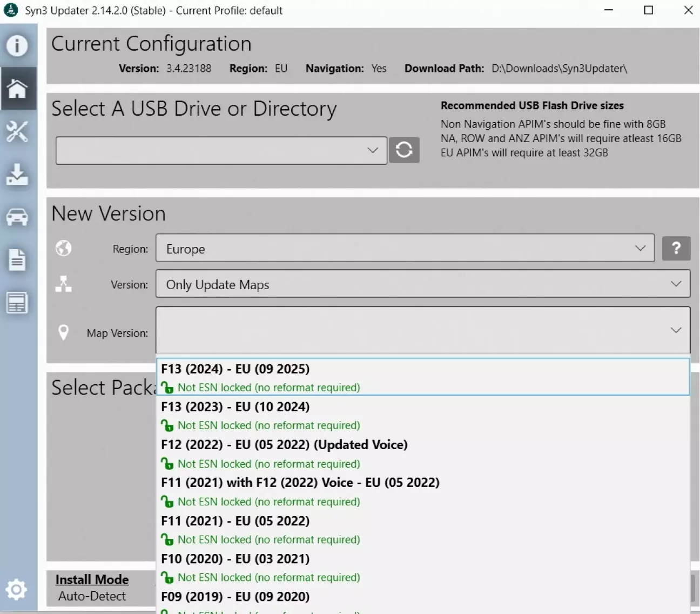Go to the Home sidebar page
Image resolution: width=700 pixels, height=614 pixels.
(x=17, y=89)
